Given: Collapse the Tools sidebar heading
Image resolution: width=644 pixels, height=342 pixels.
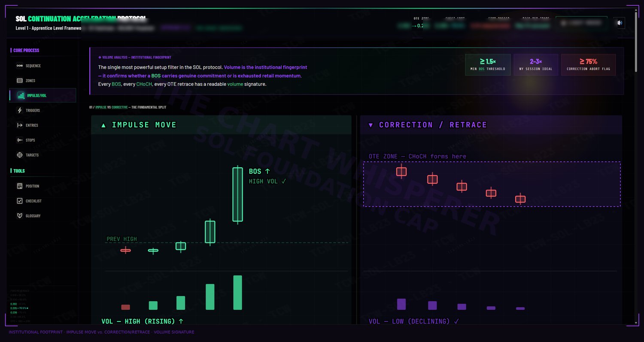Looking at the screenshot, I should point(18,171).
